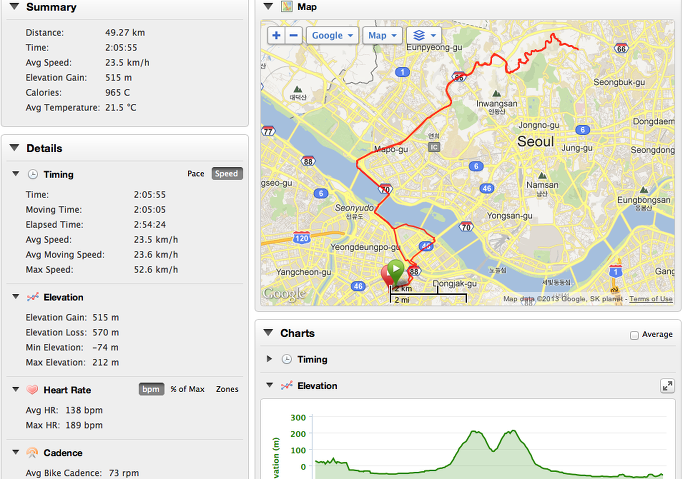This screenshot has height=479, width=683.
Task: Open the Terms of Use link on map
Action: coord(651,299)
